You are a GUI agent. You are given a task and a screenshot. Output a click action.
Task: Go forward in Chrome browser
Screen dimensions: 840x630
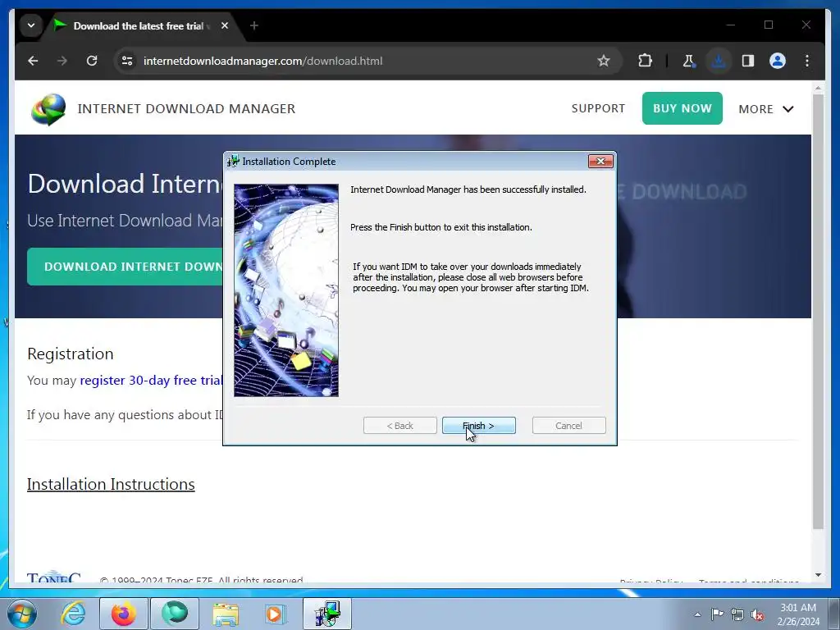click(62, 61)
